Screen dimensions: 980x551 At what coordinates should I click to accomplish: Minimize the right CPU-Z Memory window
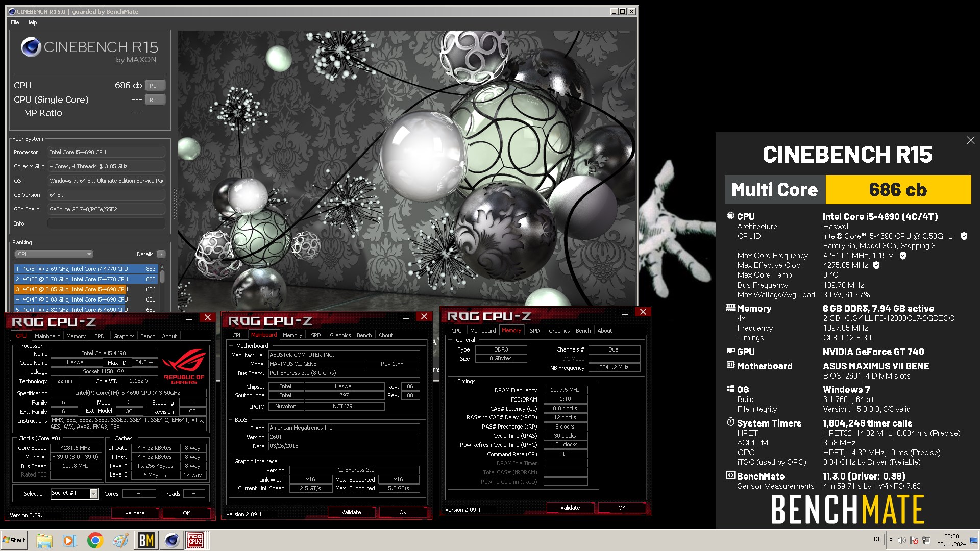tap(624, 313)
